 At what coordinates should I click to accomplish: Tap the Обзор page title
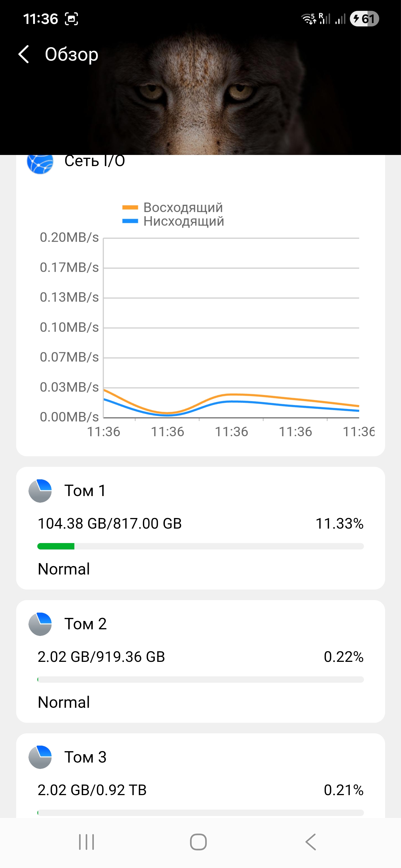point(72,54)
